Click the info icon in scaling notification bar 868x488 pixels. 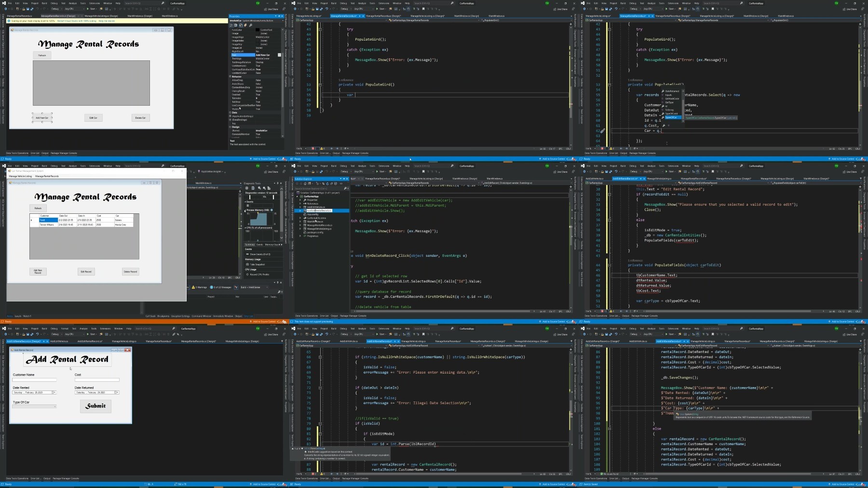pos(10,21)
